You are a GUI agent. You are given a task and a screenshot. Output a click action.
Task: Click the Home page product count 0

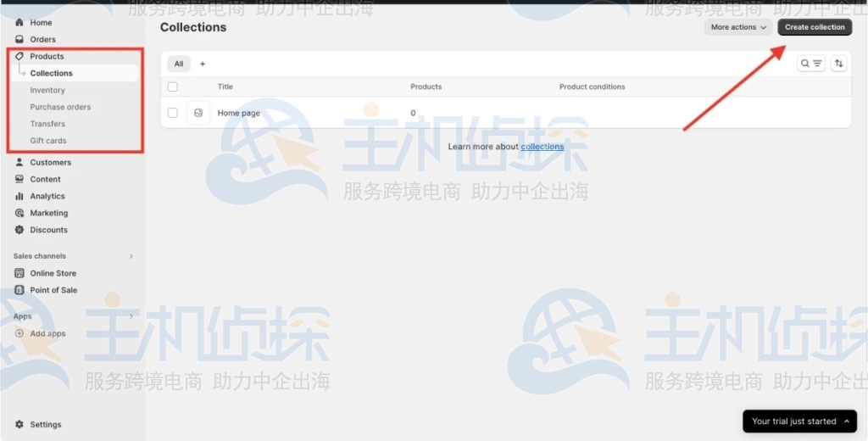pos(413,113)
